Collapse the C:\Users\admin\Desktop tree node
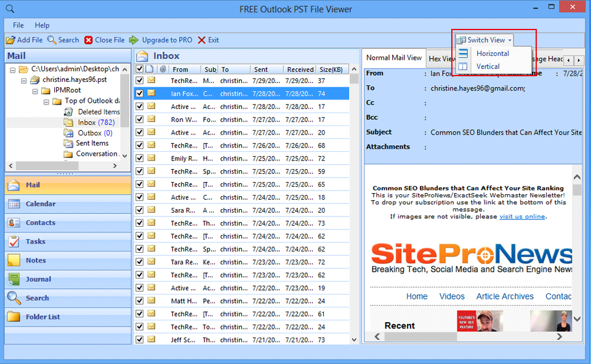591x364 pixels. click(x=13, y=69)
